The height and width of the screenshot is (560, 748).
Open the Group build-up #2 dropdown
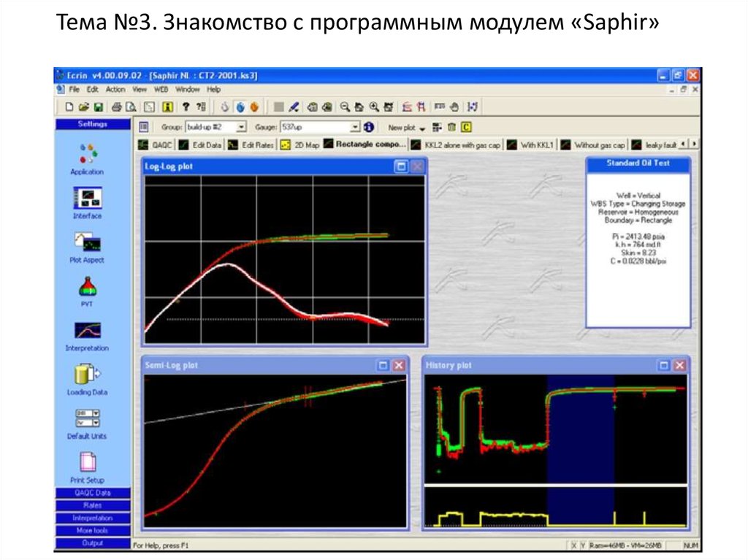click(x=241, y=127)
